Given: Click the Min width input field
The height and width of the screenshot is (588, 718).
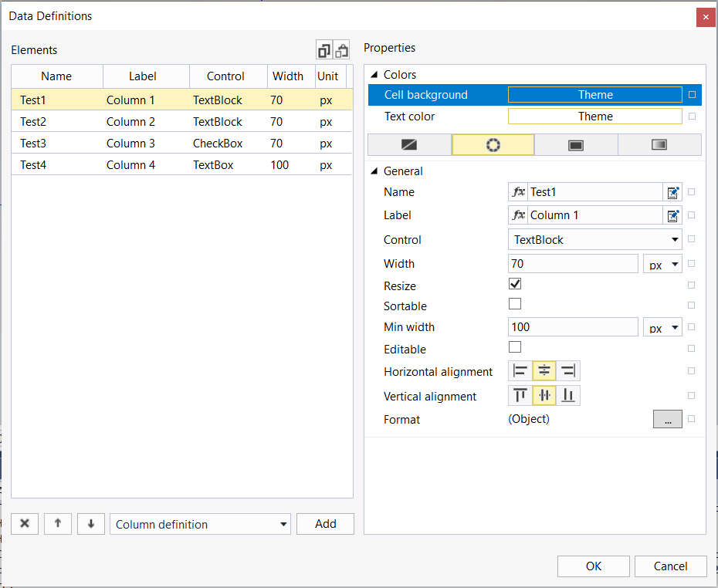Looking at the screenshot, I should tap(573, 327).
